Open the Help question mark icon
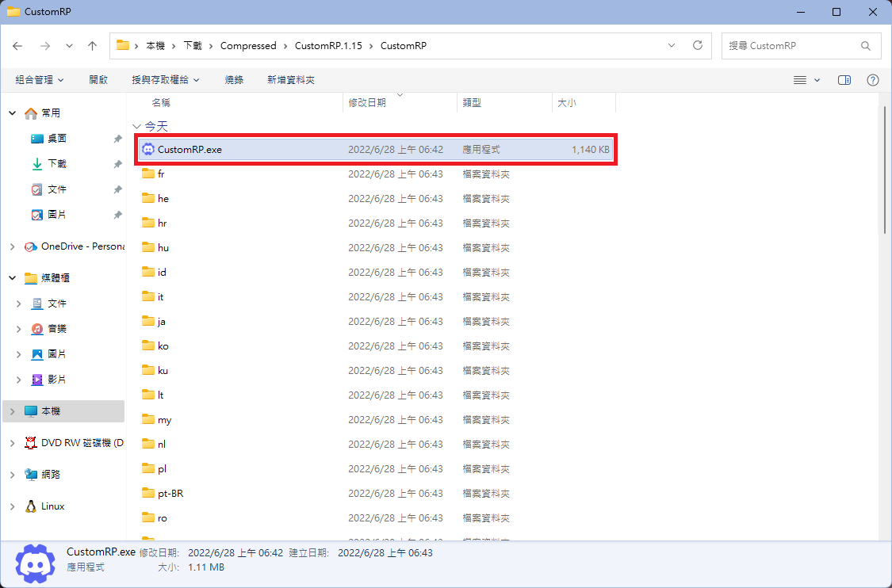Screen dimensions: 892x588 (873, 80)
